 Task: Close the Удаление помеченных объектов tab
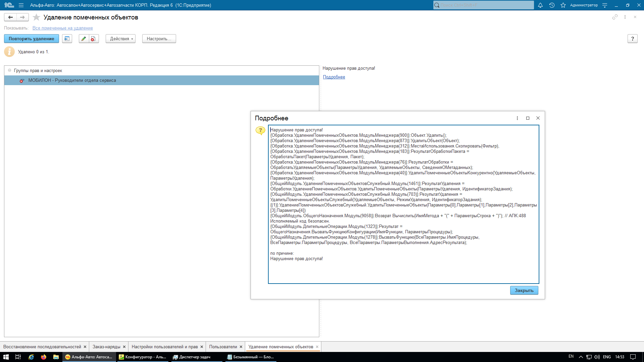[x=317, y=347]
